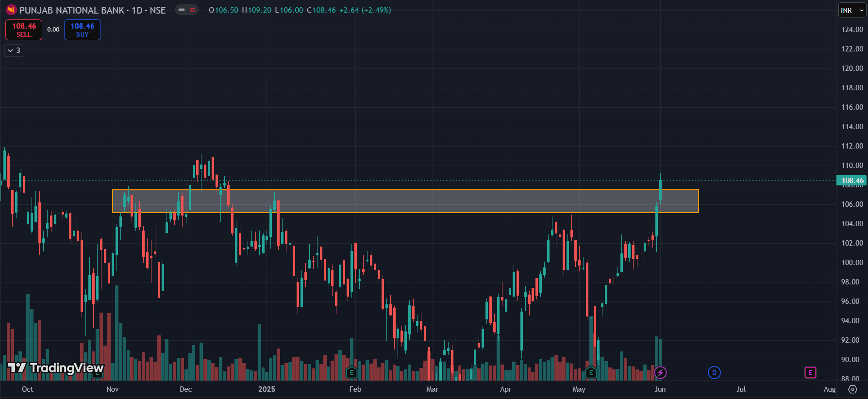Click the purple upcoming earnings E marker
The height and width of the screenshot is (399, 868).
point(810,373)
